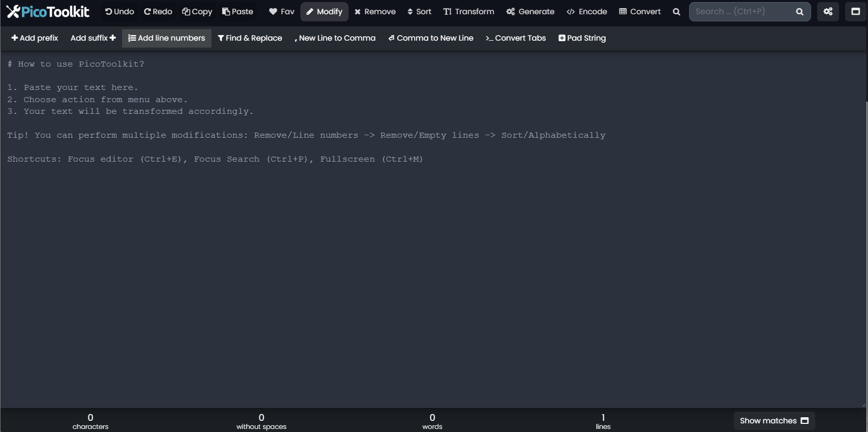The image size is (868, 432).
Task: Undo the last change
Action: coord(119,11)
